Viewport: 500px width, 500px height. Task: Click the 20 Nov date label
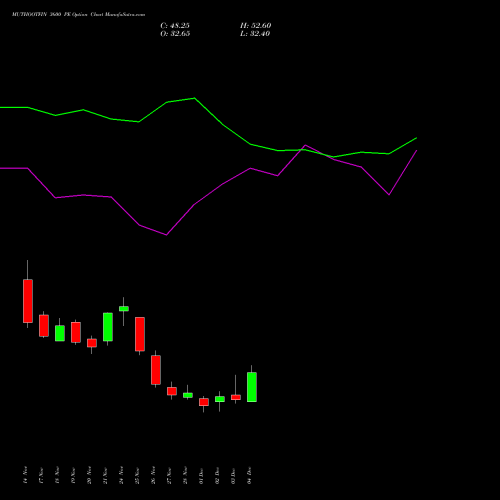[x=90, y=475]
